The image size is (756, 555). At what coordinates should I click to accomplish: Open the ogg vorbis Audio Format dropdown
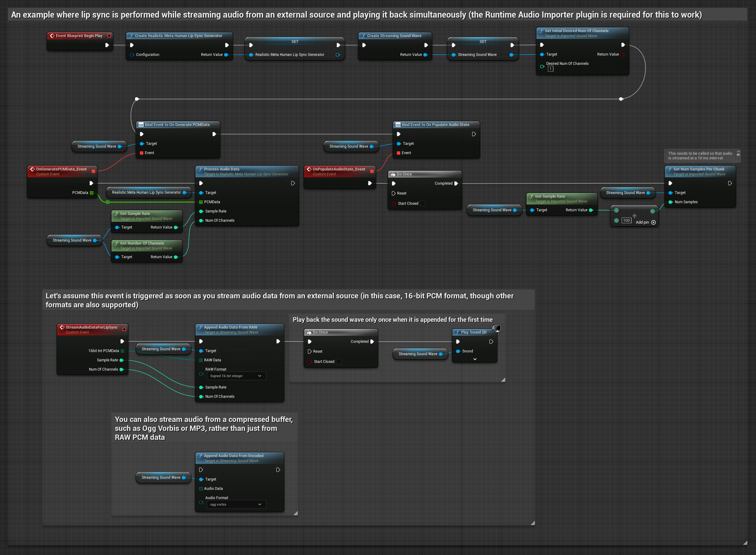(236, 504)
